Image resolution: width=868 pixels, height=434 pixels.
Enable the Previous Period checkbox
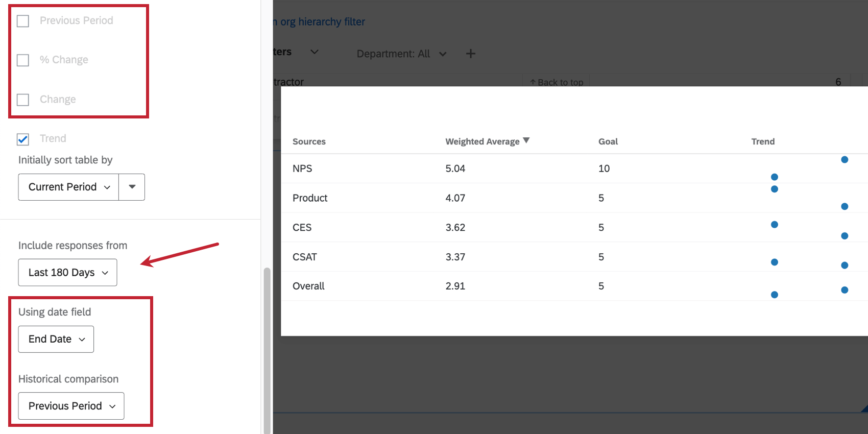pos(23,21)
